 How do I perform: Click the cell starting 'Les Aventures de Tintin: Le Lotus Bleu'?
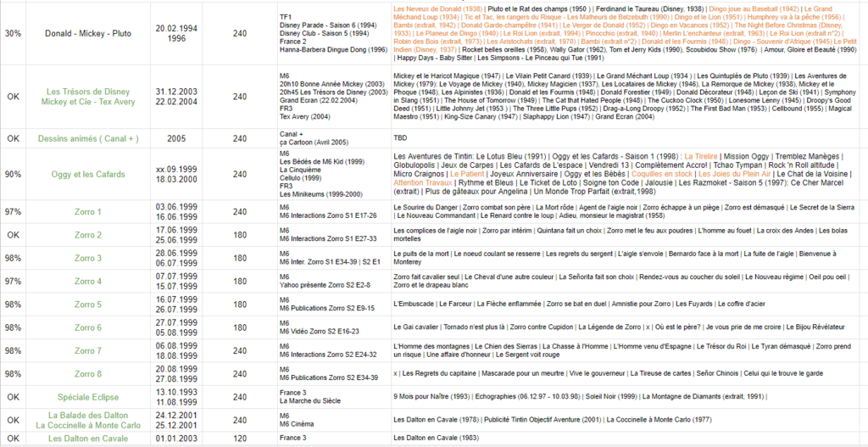click(x=626, y=175)
